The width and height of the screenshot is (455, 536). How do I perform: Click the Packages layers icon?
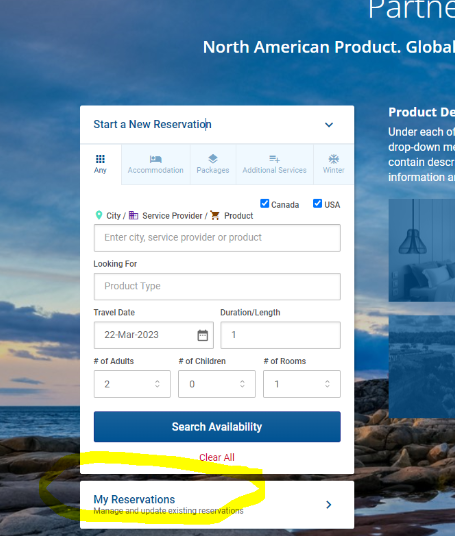point(213,159)
